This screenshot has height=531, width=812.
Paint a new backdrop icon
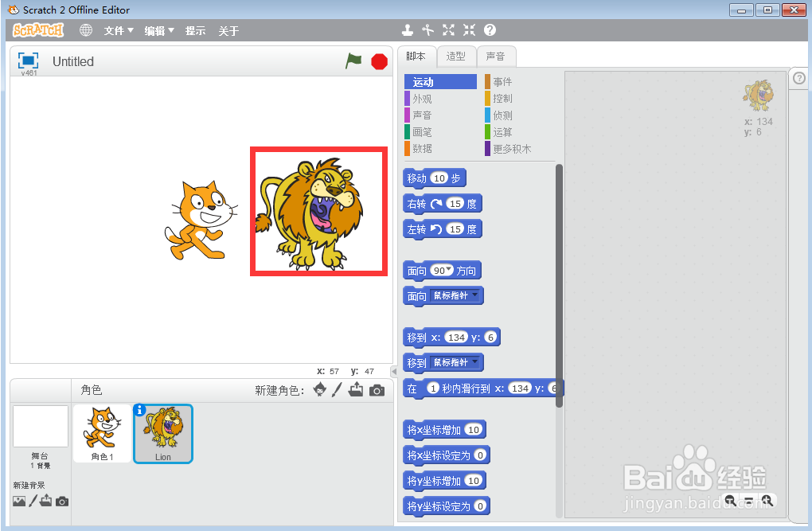point(33,501)
